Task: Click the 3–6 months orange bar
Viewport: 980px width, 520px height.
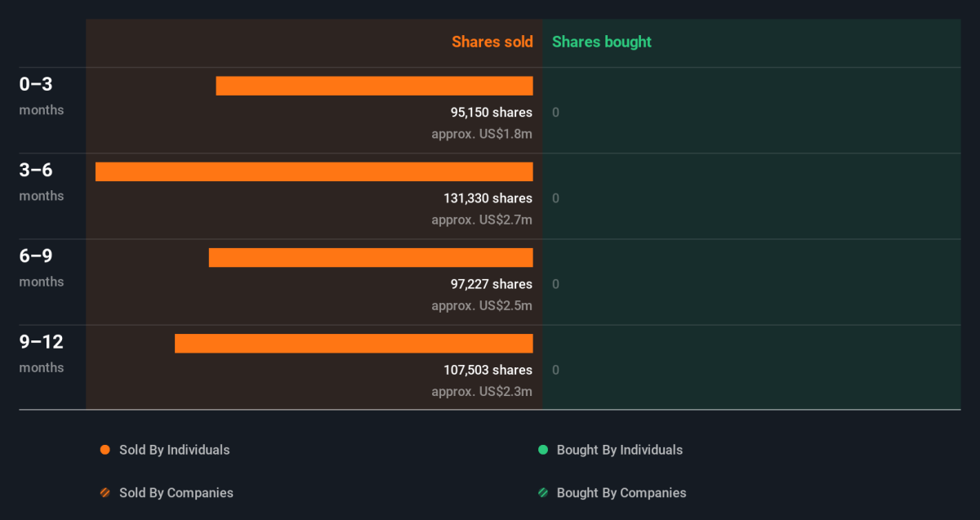Action: tap(314, 171)
